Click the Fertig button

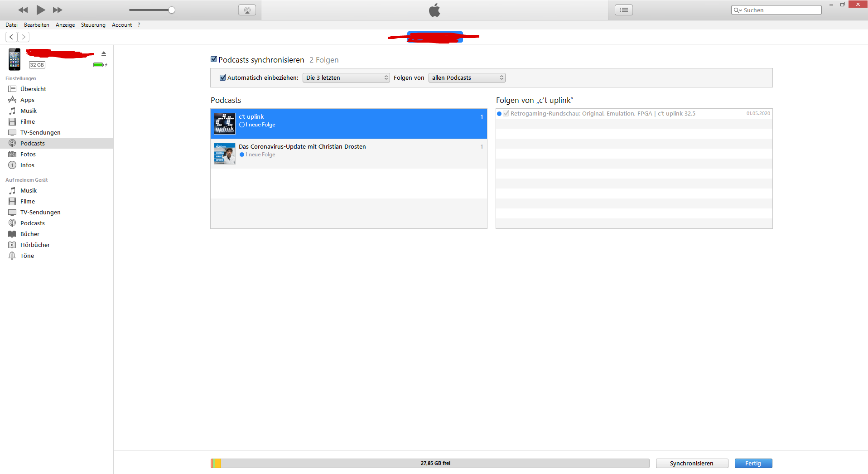(753, 463)
